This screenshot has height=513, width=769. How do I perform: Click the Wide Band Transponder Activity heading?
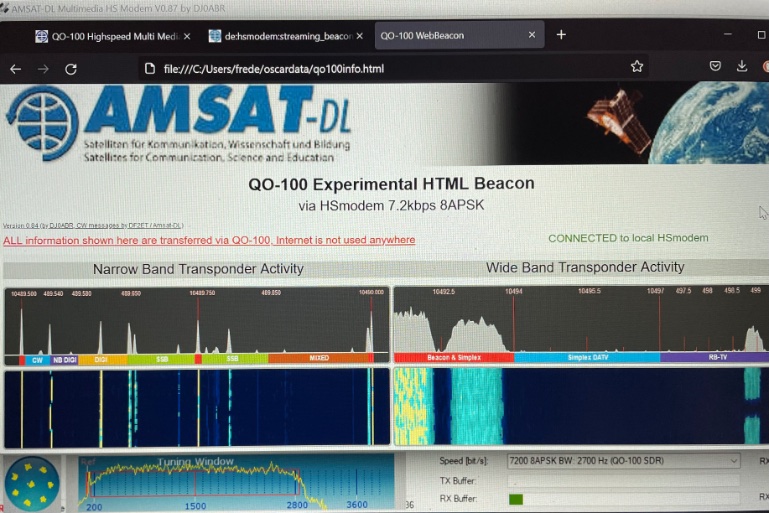click(585, 267)
